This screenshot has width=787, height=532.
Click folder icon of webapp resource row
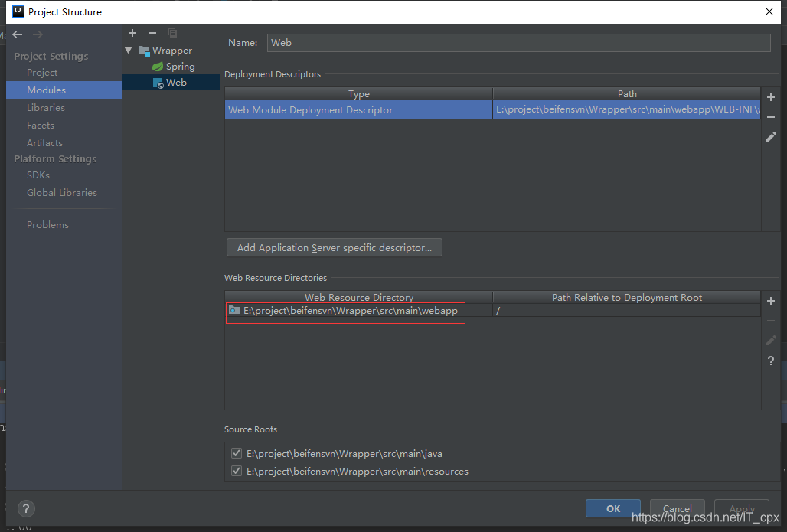click(x=234, y=310)
